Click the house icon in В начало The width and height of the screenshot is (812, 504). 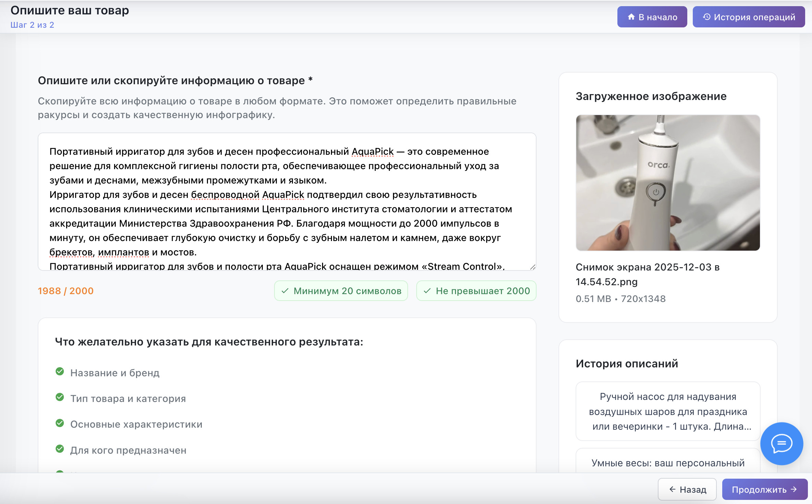(631, 17)
